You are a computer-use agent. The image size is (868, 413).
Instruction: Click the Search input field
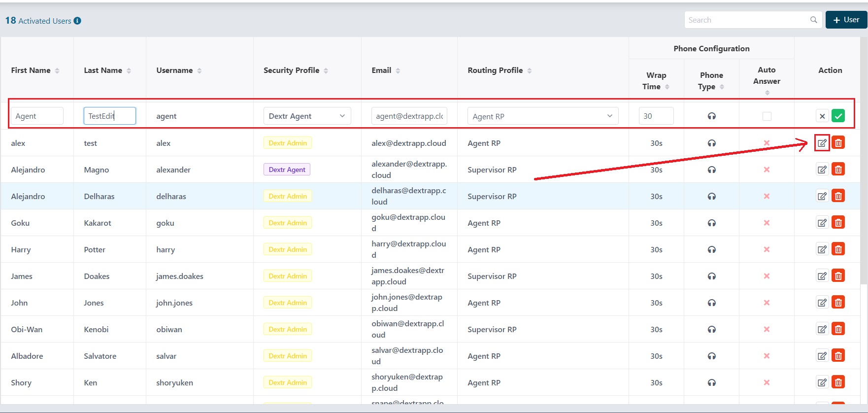coord(753,20)
